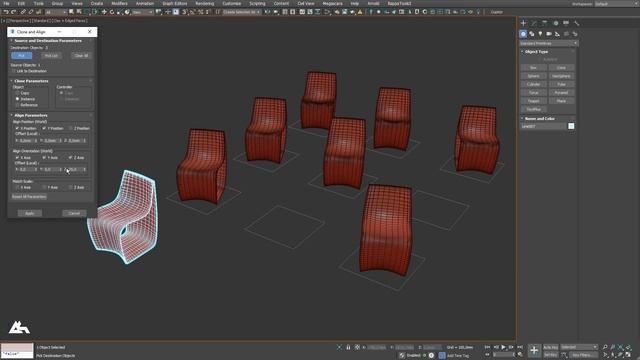Click Reset All Parameters button
Screen dimensions: 640x360
click(x=29, y=197)
